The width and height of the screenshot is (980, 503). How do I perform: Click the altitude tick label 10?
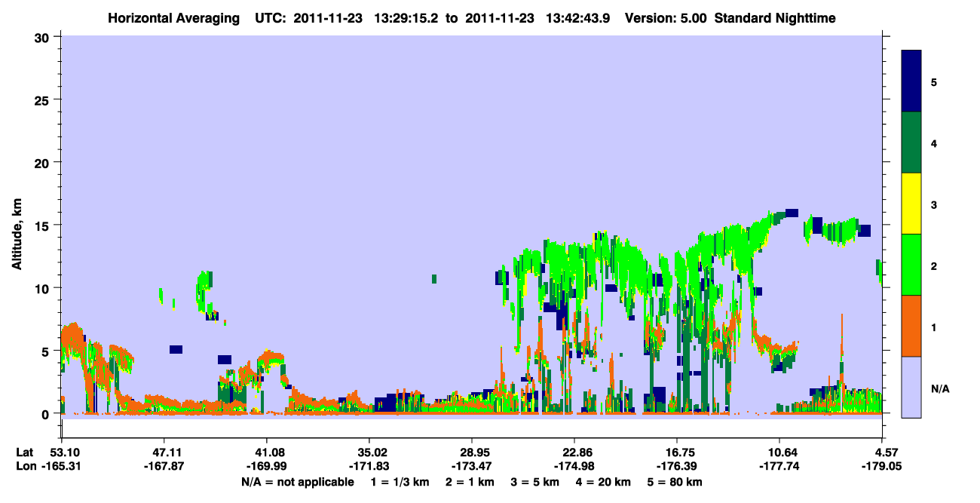pos(44,288)
